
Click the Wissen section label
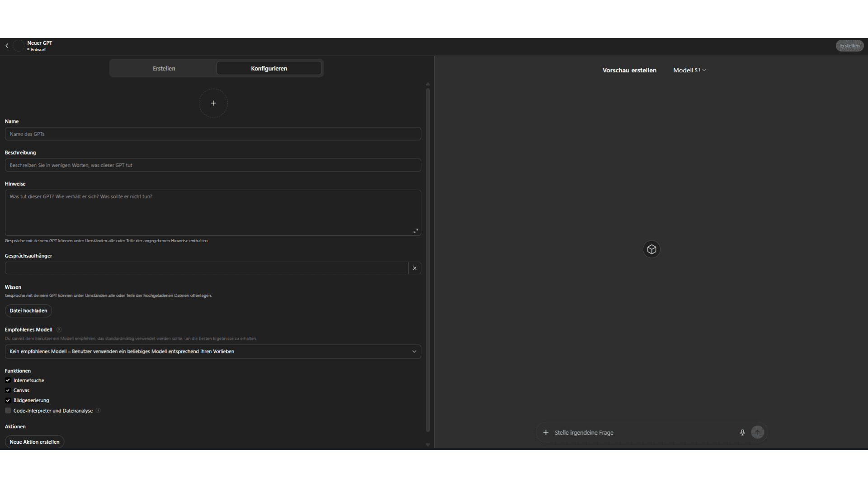click(x=13, y=287)
